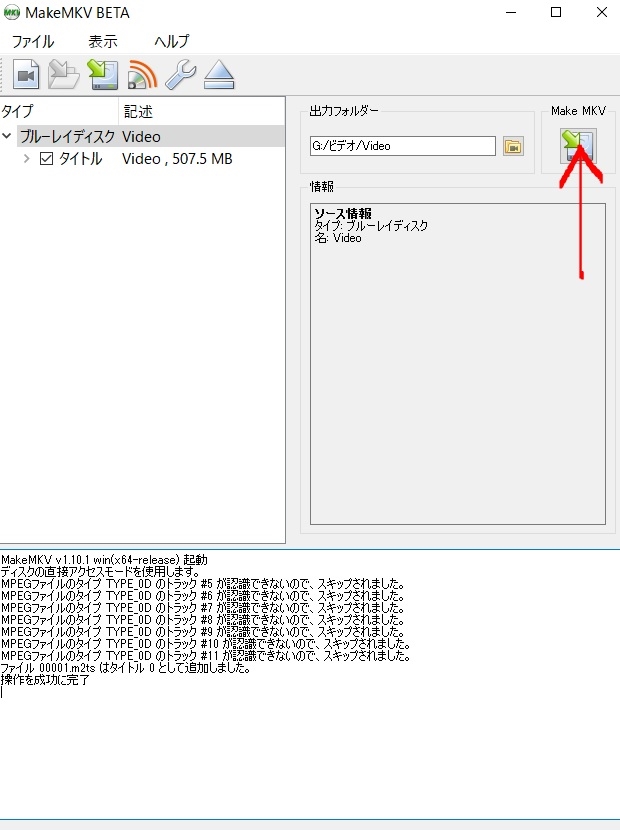The width and height of the screenshot is (620, 830).
Task: Expand the タイトル tree node
Action: coord(26,159)
